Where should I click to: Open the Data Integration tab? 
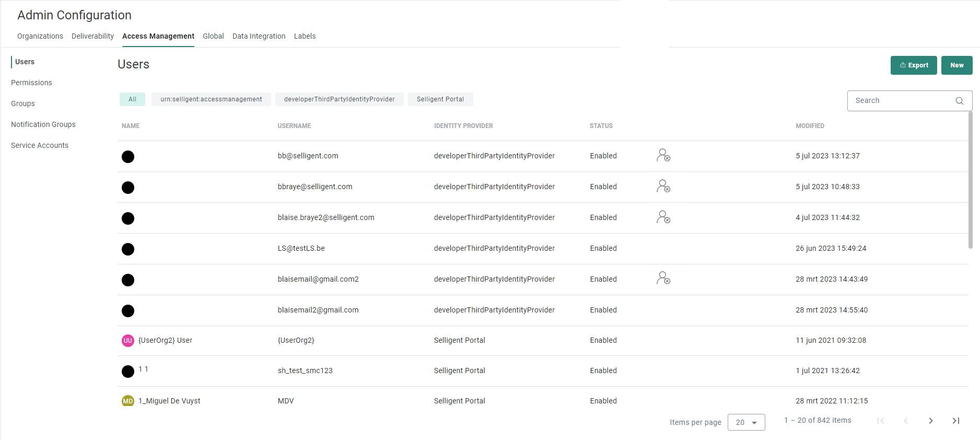point(259,36)
